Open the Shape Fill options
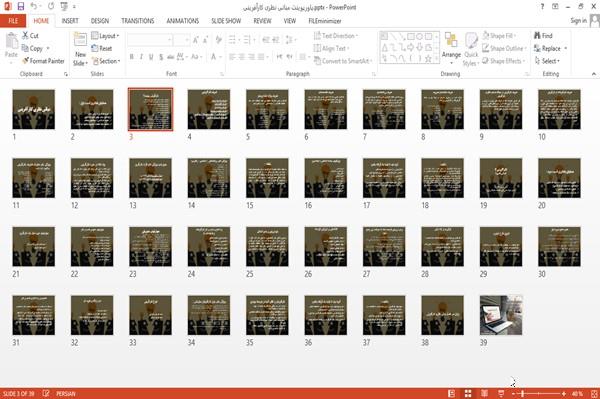Image resolution: width=600 pixels, height=399 pixels. 499,36
